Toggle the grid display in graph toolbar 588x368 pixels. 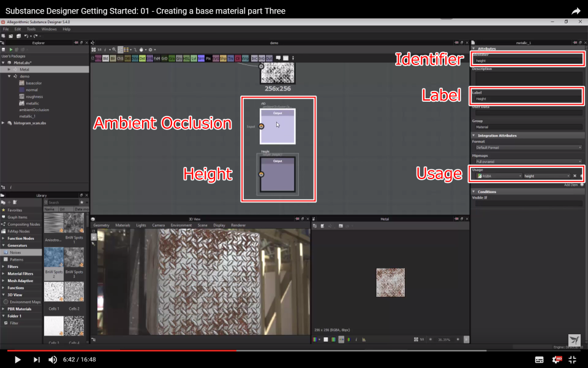pos(127,50)
